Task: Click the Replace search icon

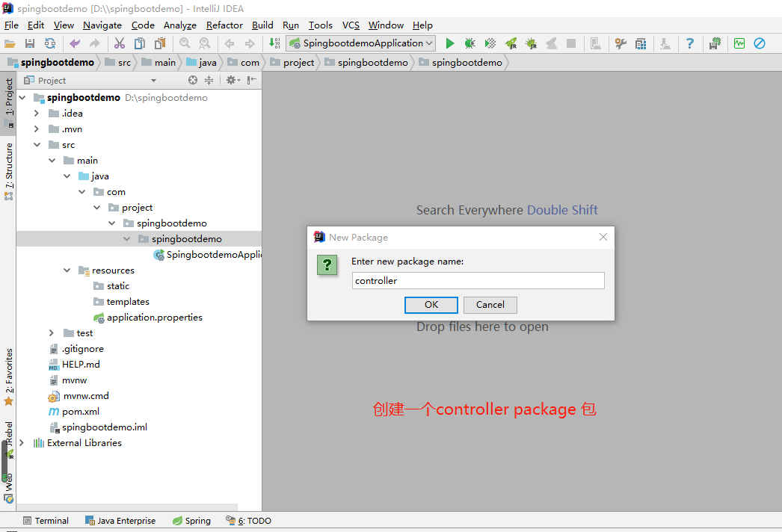Action: point(205,44)
